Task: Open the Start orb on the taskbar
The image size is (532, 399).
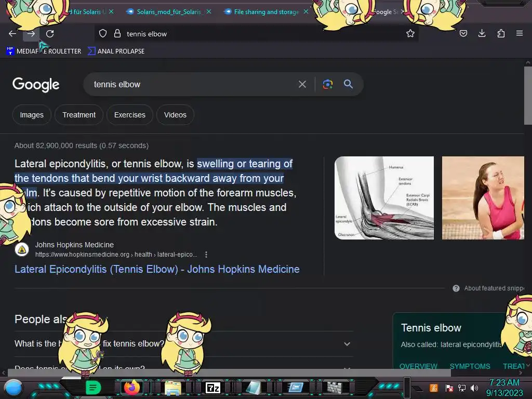Action: 14,388
